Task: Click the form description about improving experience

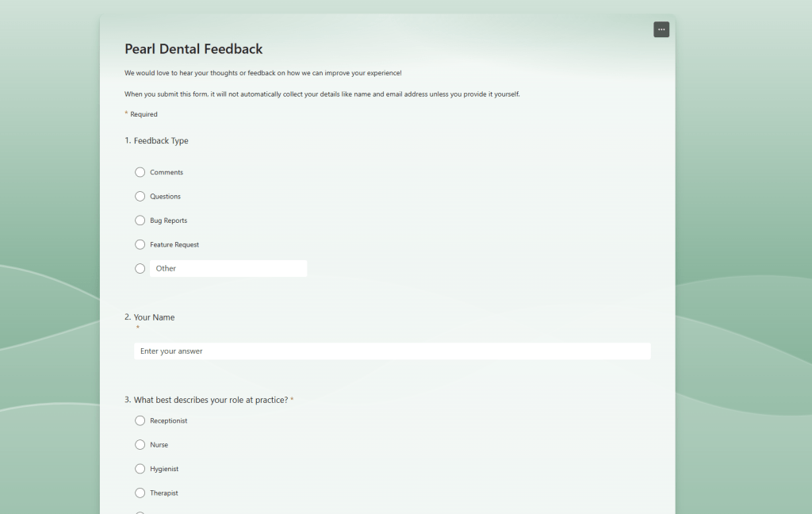Action: [262, 73]
